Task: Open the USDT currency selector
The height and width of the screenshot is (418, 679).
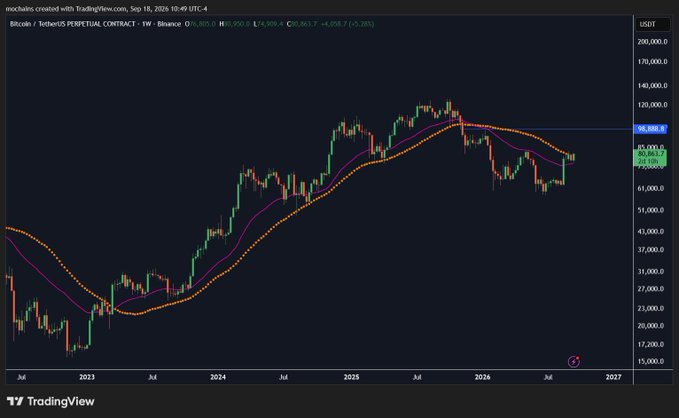Action: (652, 24)
